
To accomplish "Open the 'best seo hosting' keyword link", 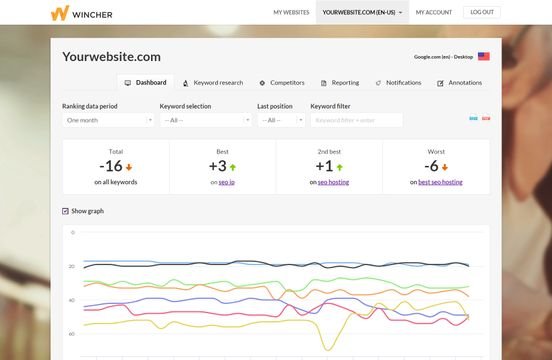I will [440, 182].
